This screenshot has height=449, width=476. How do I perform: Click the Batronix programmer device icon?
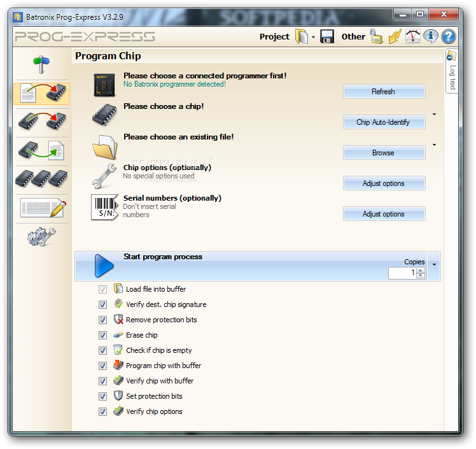point(104,85)
